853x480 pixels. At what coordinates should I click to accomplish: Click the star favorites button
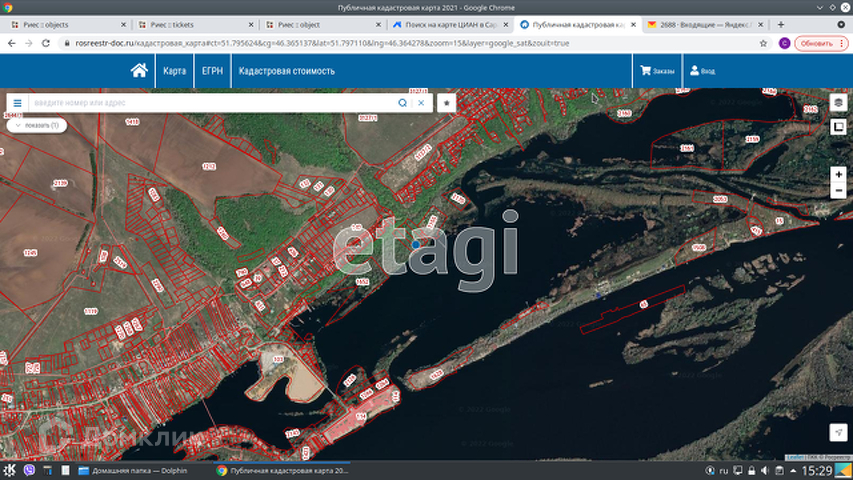[x=447, y=103]
